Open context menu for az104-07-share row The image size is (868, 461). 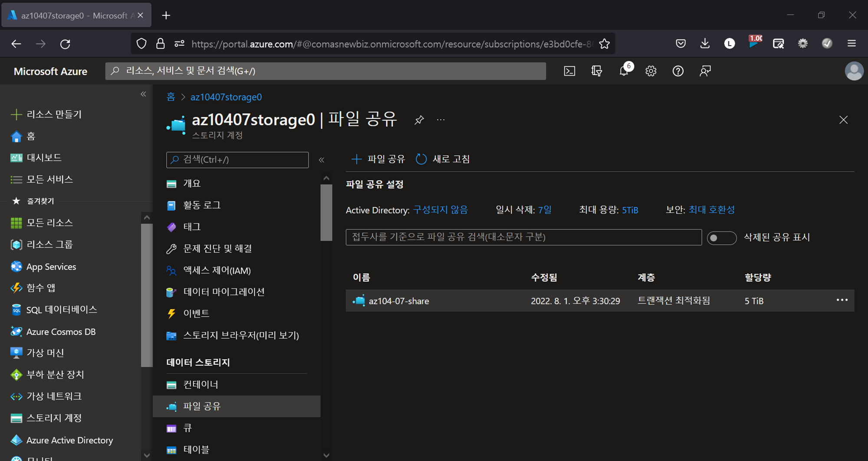842,300
